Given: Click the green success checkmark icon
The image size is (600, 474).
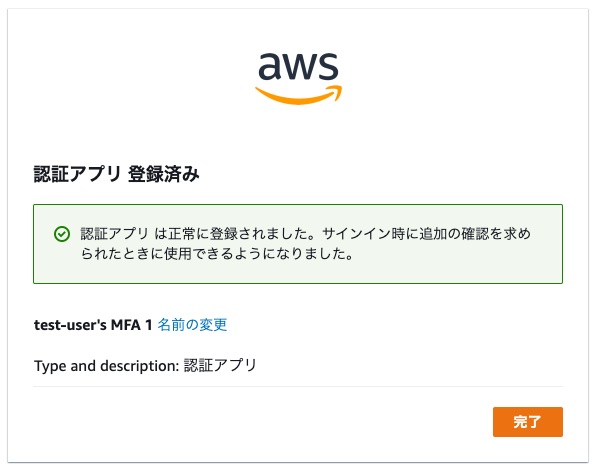Looking at the screenshot, I should coord(62,234).
